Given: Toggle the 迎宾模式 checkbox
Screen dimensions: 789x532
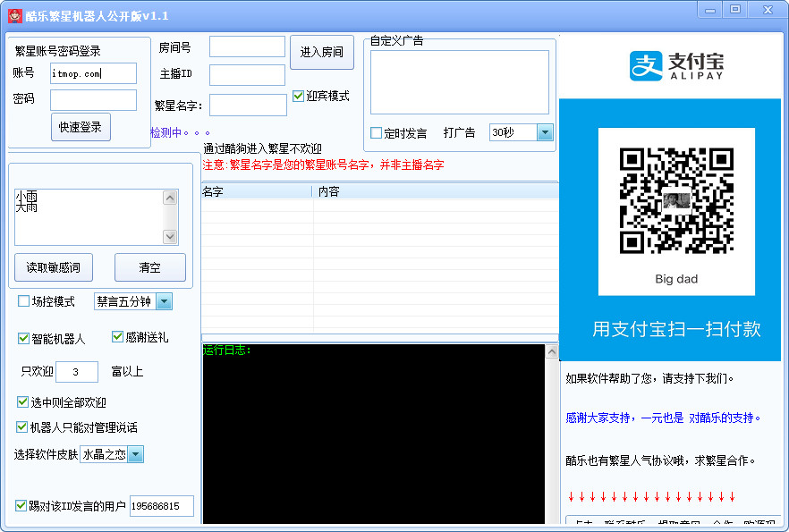Looking at the screenshot, I should point(298,96).
